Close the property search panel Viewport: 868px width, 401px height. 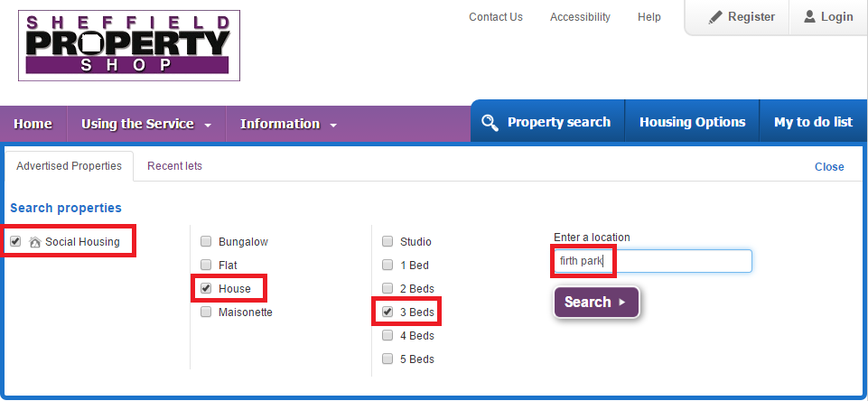(828, 167)
